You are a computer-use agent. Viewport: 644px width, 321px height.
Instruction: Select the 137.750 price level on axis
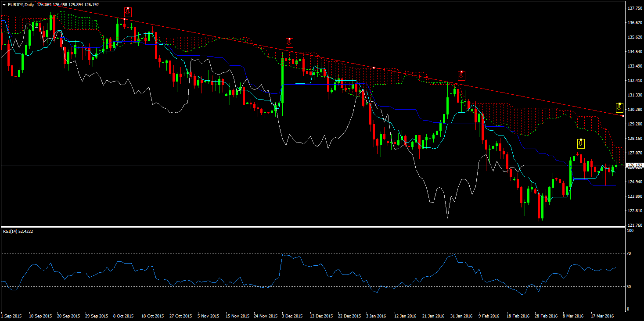pos(635,8)
